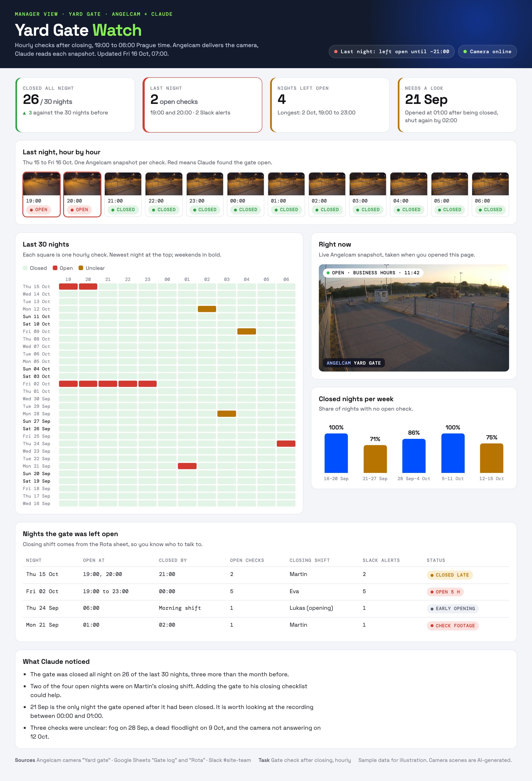Click the 21-27 Sep 71% bar

point(375,459)
